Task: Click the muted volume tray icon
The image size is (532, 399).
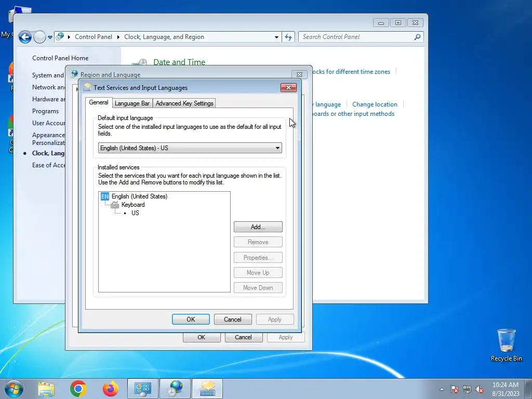Action: pyautogui.click(x=480, y=390)
